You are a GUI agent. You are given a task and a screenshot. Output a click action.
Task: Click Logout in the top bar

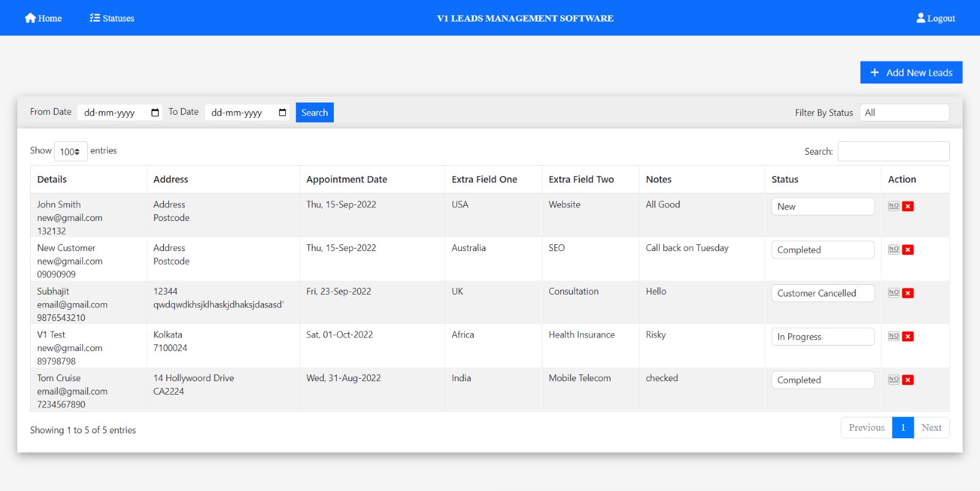tap(936, 18)
